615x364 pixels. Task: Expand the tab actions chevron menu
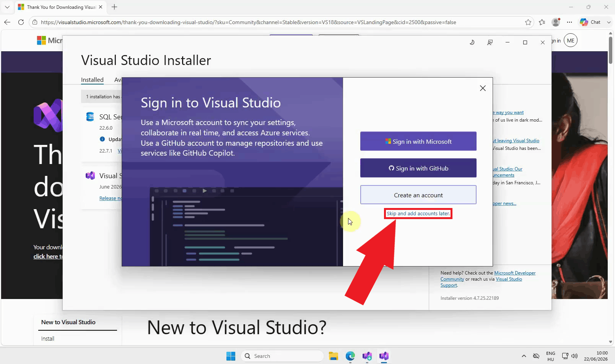[7, 7]
